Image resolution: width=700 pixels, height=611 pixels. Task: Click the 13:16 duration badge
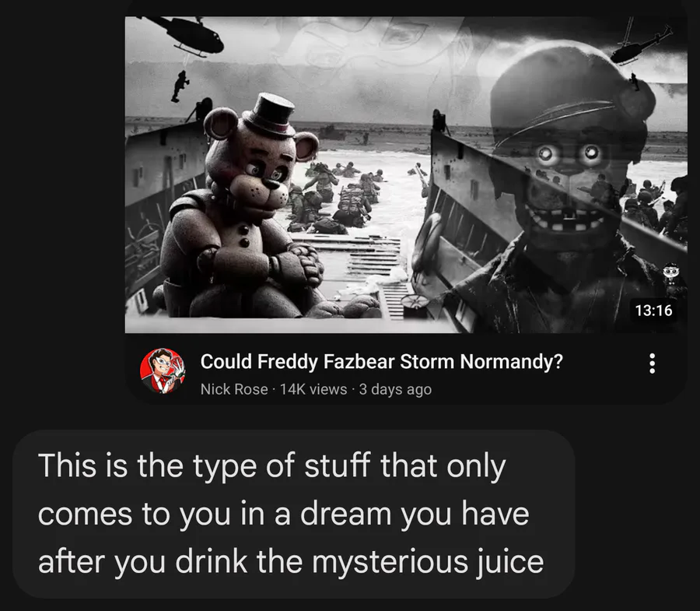653,311
